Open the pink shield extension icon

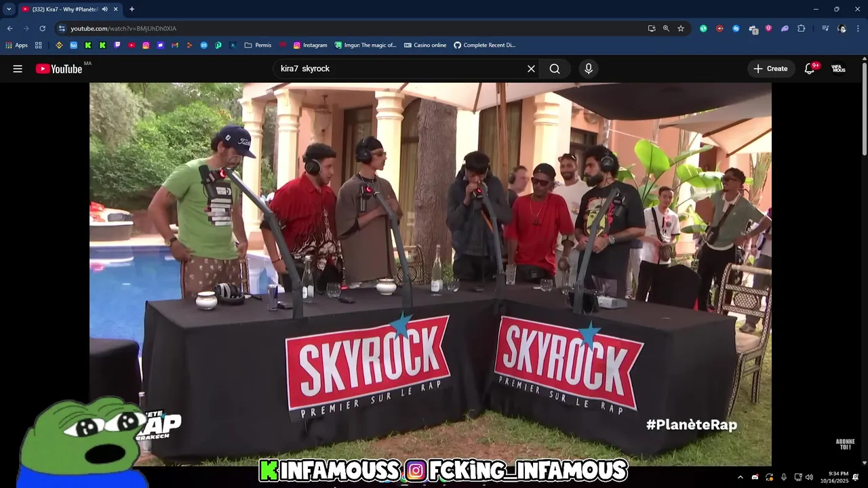click(768, 28)
